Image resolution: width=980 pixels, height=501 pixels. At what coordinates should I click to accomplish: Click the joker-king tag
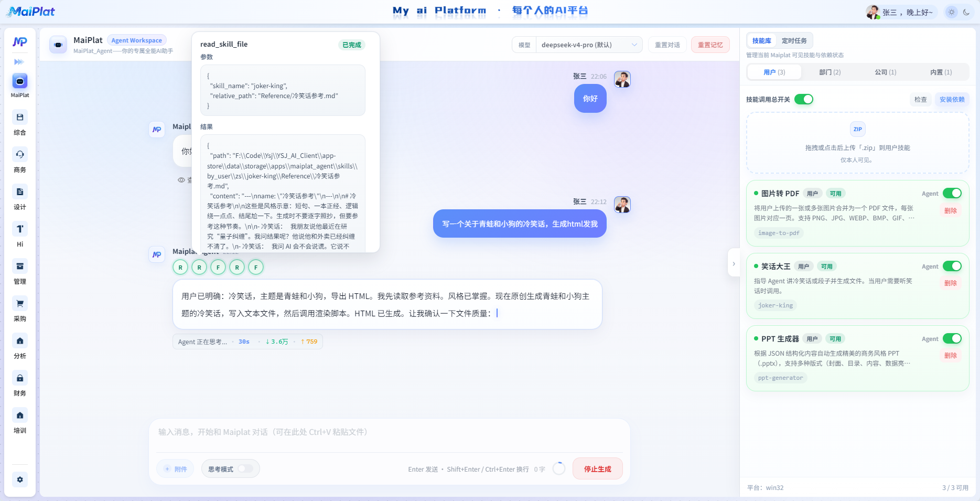click(x=775, y=305)
